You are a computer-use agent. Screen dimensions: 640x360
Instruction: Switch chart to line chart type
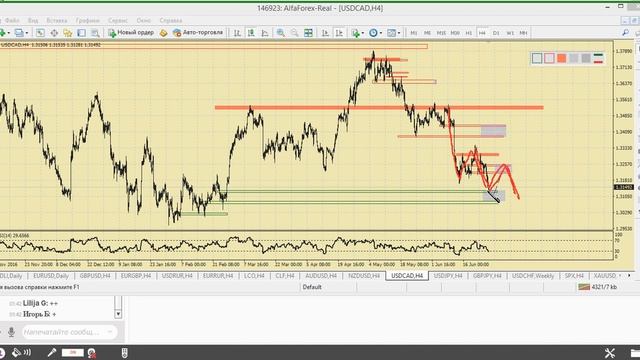coord(265,33)
